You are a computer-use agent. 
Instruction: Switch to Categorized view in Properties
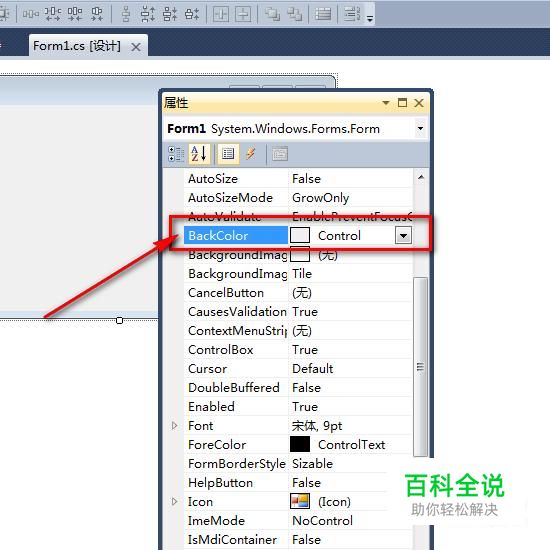(176, 154)
